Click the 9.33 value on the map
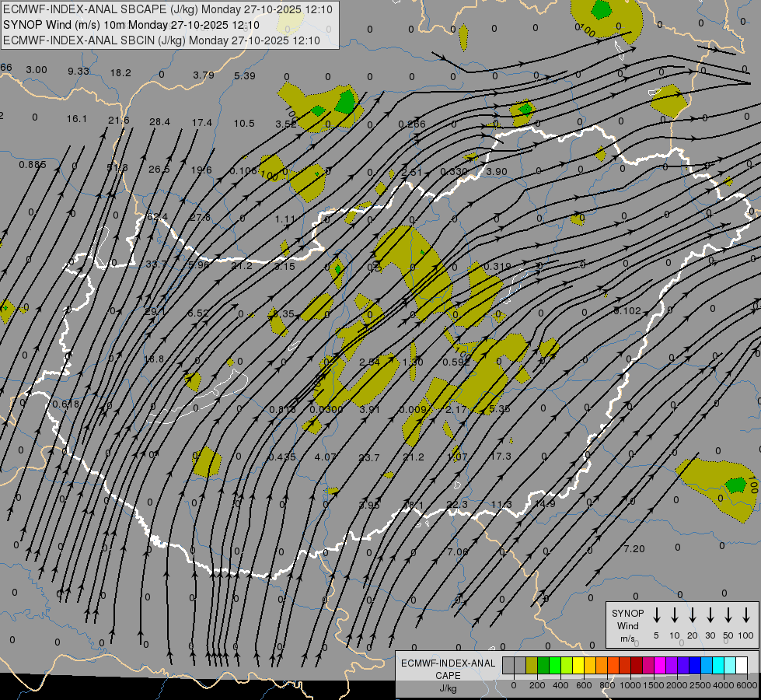Viewport: 761px width, 700px height. 79,72
